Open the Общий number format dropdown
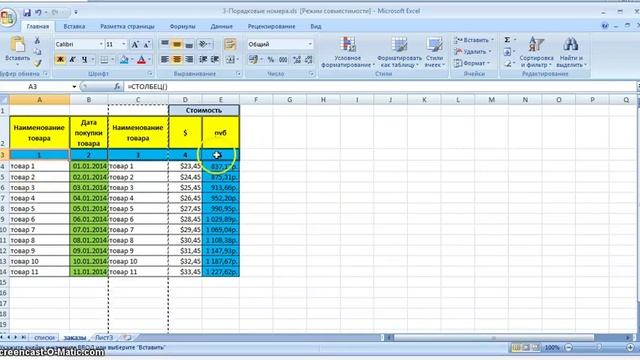This screenshot has width=640, height=360. (310, 44)
